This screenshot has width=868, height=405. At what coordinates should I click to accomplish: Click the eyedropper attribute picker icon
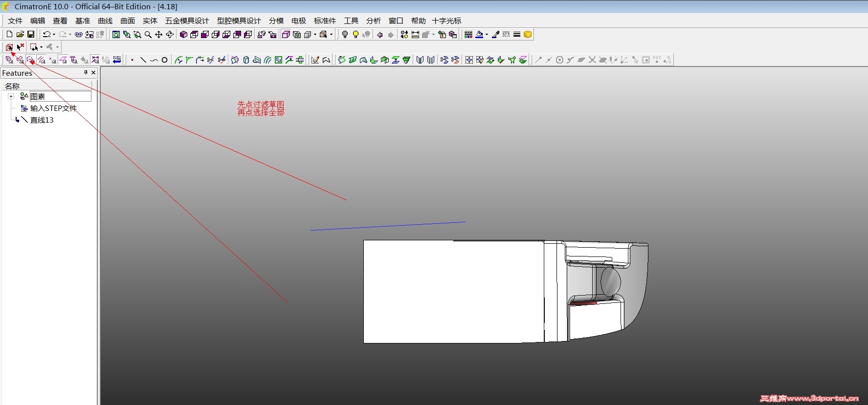(x=495, y=34)
